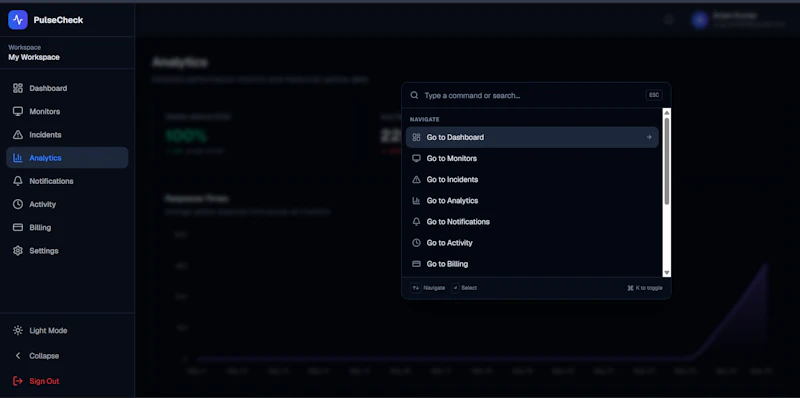800x398 pixels.
Task: Click the monitor icon beside Go to Monitors
Action: pos(416,158)
